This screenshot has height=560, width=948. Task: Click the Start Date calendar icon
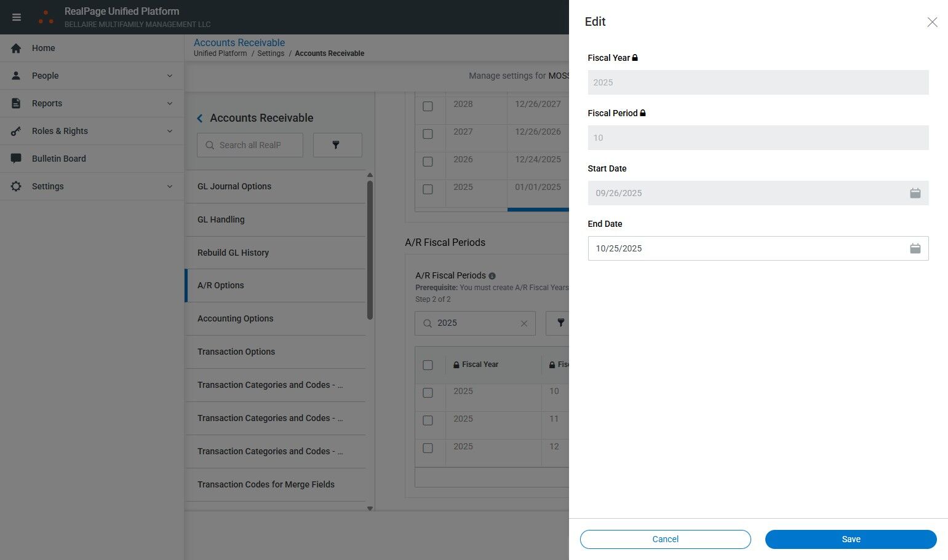coord(915,193)
